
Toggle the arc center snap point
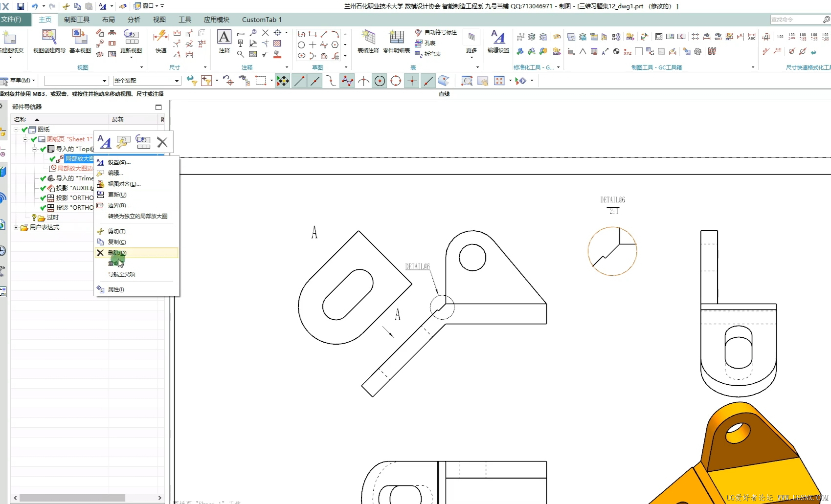pos(380,81)
